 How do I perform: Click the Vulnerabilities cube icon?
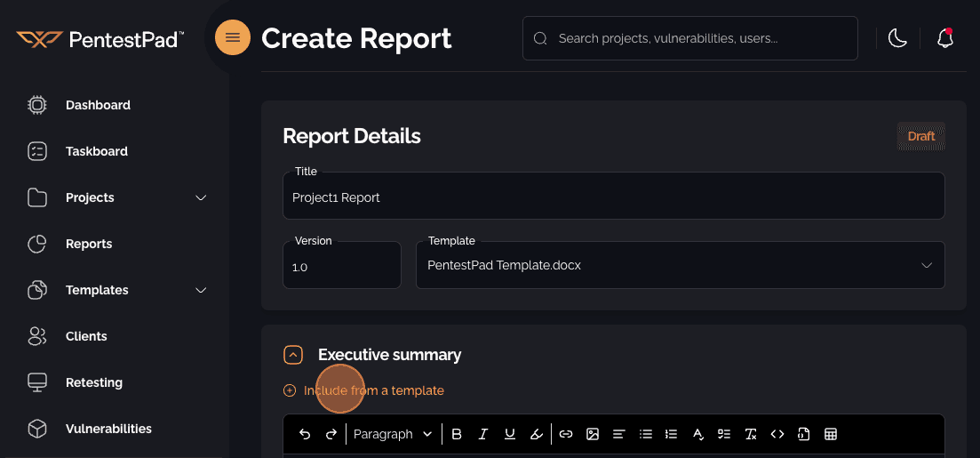37,430
